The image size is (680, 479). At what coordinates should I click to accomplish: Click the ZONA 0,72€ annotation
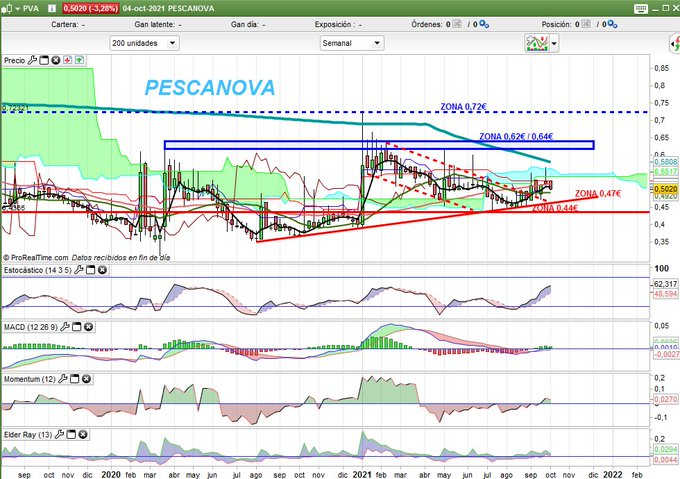coord(464,106)
